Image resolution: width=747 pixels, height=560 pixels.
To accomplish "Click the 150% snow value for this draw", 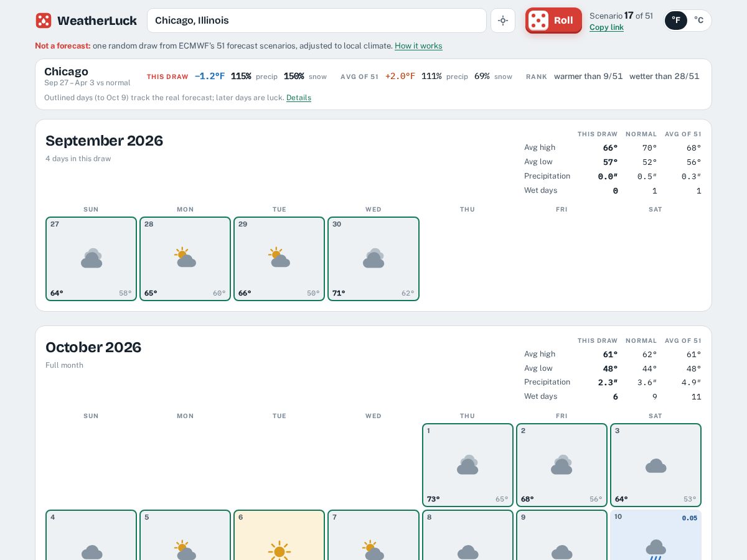I will pos(294,76).
